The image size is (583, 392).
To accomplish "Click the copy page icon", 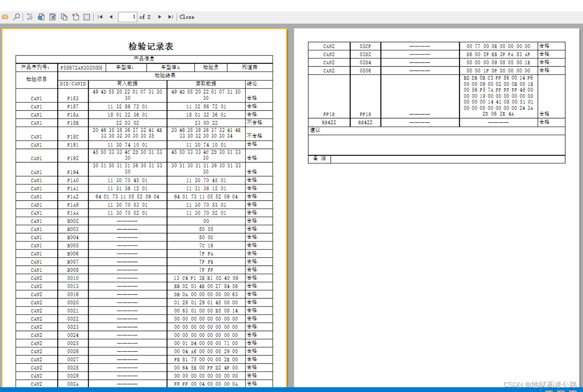I will click(x=64, y=17).
